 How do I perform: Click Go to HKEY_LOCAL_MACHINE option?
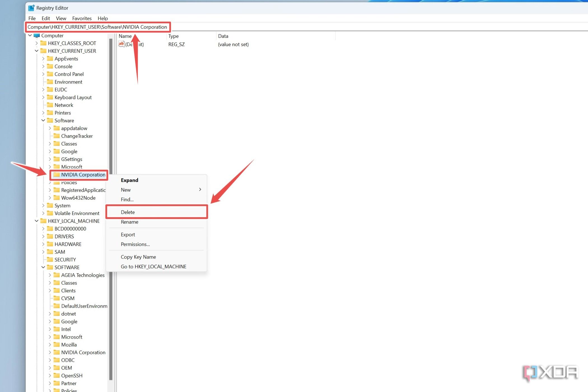tap(153, 266)
